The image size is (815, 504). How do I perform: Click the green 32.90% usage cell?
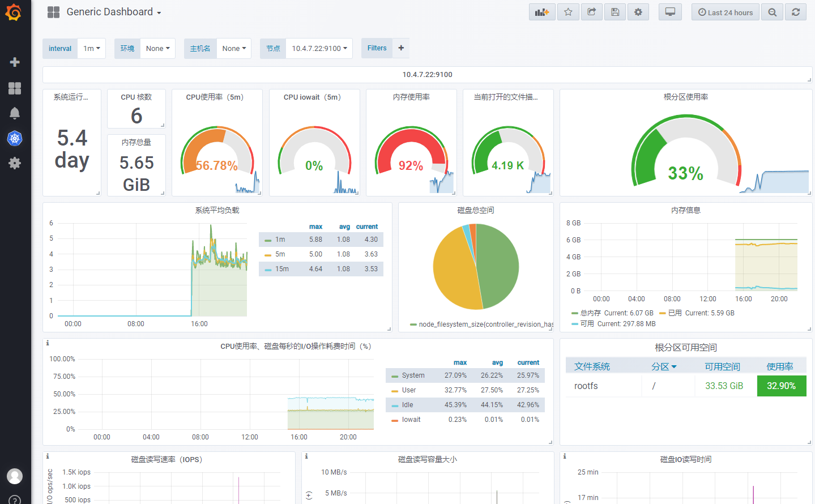tap(782, 386)
